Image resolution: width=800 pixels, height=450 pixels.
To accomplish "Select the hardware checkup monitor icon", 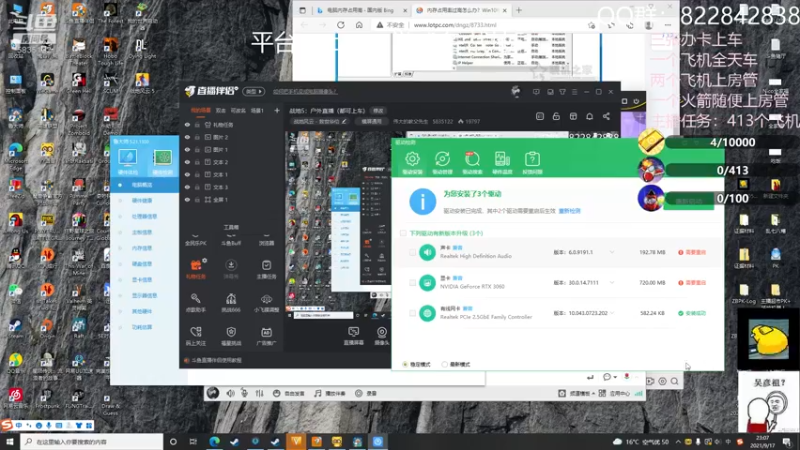I will pyautogui.click(x=128, y=158).
